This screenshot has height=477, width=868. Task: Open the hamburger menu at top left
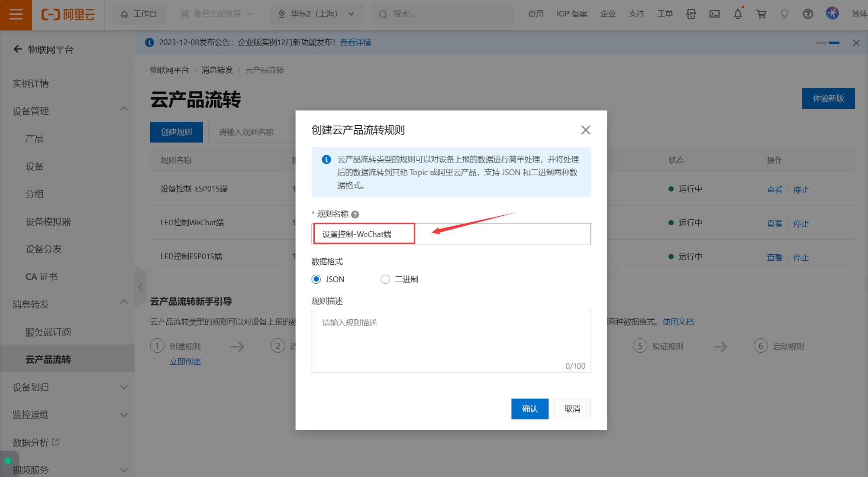tap(16, 14)
